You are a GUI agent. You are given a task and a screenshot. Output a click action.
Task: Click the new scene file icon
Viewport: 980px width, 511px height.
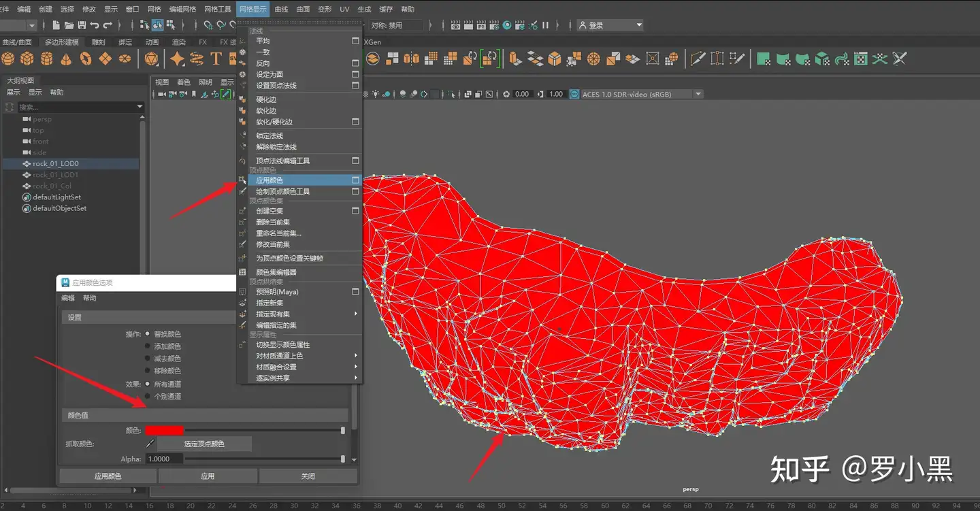[56, 25]
